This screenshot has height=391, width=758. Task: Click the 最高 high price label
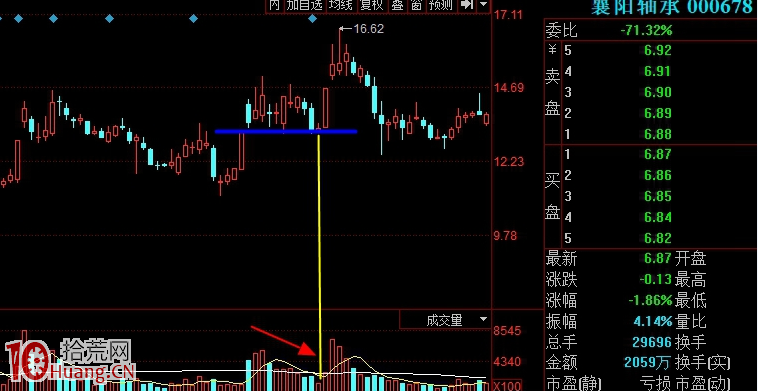click(x=691, y=279)
